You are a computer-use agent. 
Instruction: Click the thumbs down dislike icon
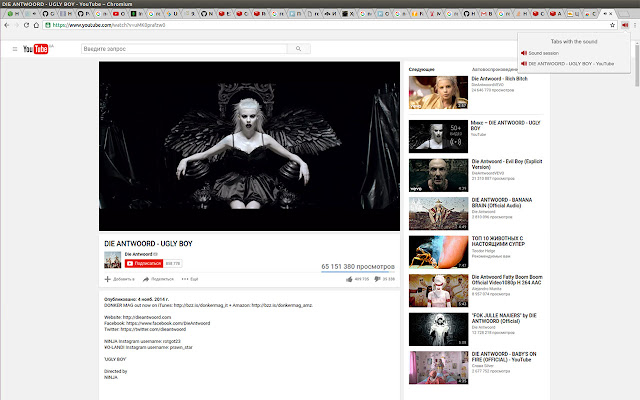[x=377, y=279]
